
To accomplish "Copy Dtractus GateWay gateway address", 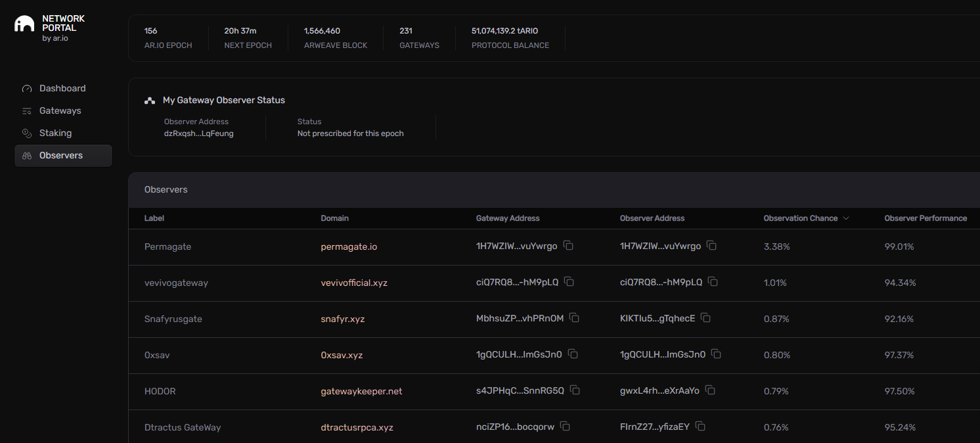I will click(x=565, y=427).
